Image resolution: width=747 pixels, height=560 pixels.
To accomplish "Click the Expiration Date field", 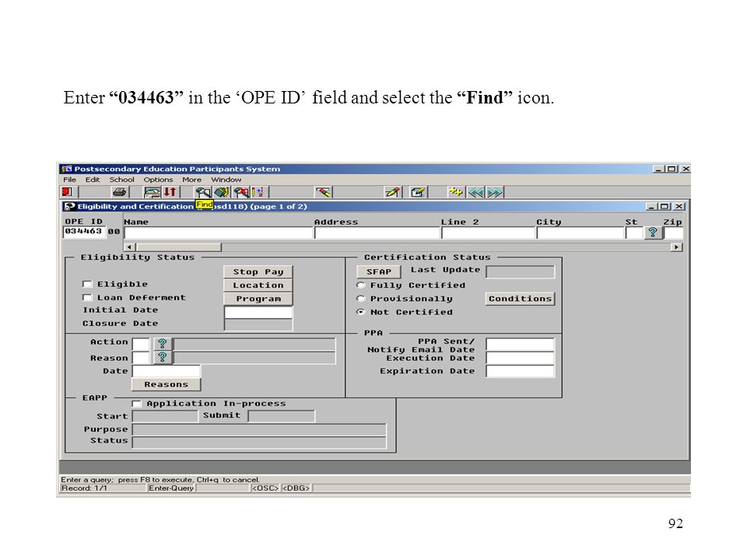I will (521, 371).
